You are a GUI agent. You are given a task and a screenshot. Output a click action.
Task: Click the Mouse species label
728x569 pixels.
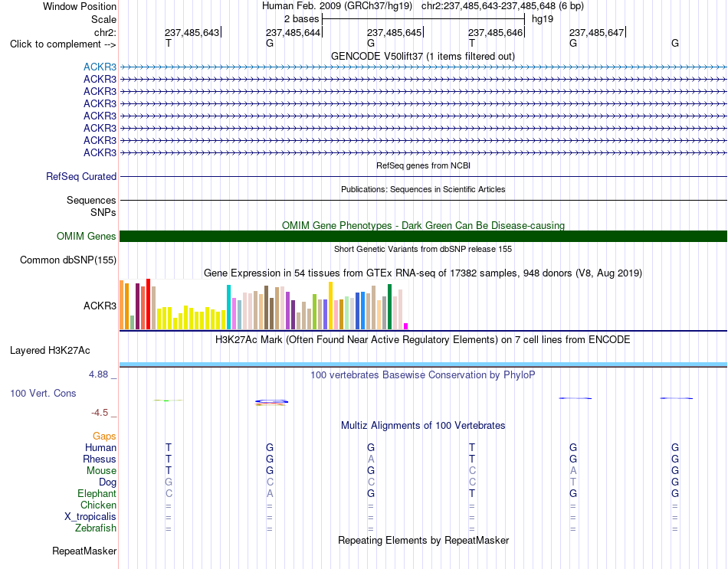[101, 471]
